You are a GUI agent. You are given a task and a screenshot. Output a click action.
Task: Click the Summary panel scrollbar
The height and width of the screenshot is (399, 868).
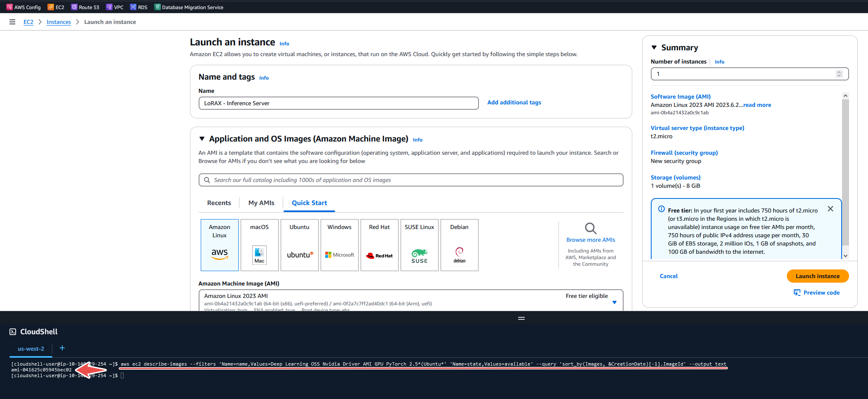coord(845,173)
